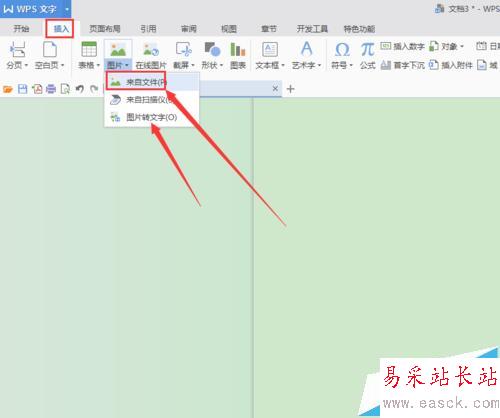Collapse the 图片 dropdown arrow
Image resolution: width=500 pixels, height=418 pixels.
(127, 65)
